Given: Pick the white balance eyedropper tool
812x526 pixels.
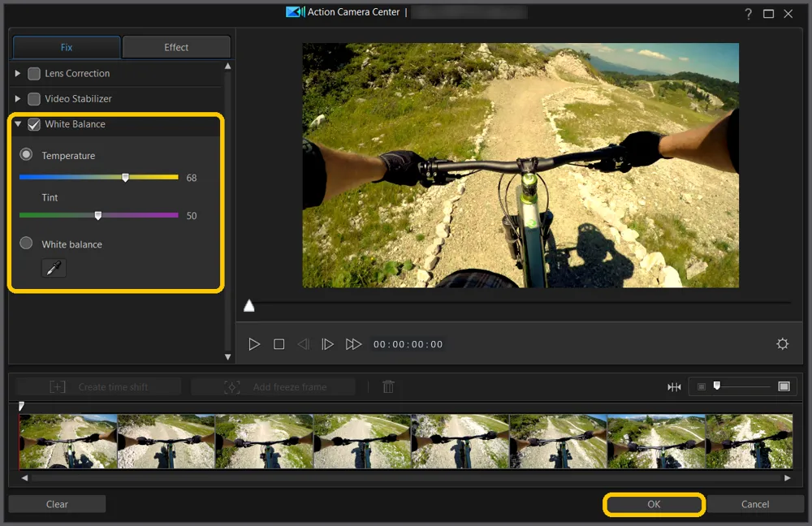Looking at the screenshot, I should (x=54, y=268).
